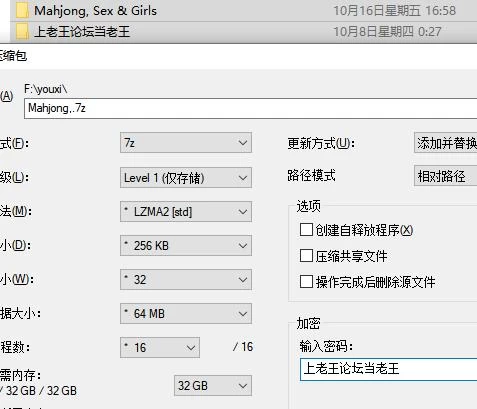
Task: Open update mode dropdown 添加并替换
Action: 446,143
